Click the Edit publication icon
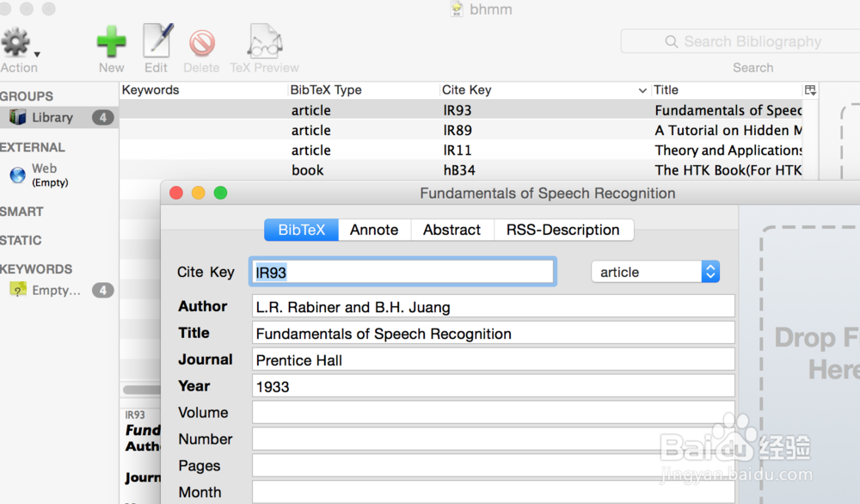 point(158,40)
